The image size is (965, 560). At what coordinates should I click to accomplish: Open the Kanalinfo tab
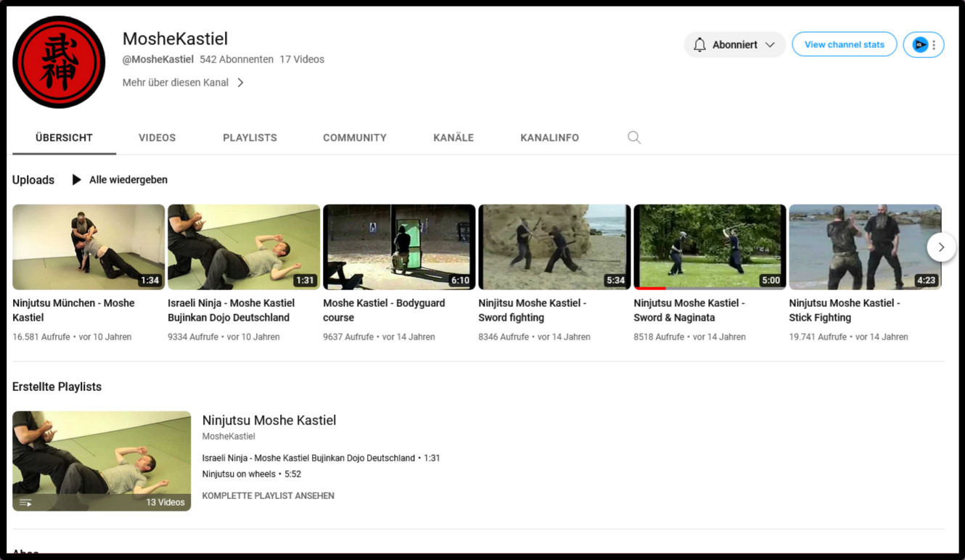pyautogui.click(x=550, y=138)
